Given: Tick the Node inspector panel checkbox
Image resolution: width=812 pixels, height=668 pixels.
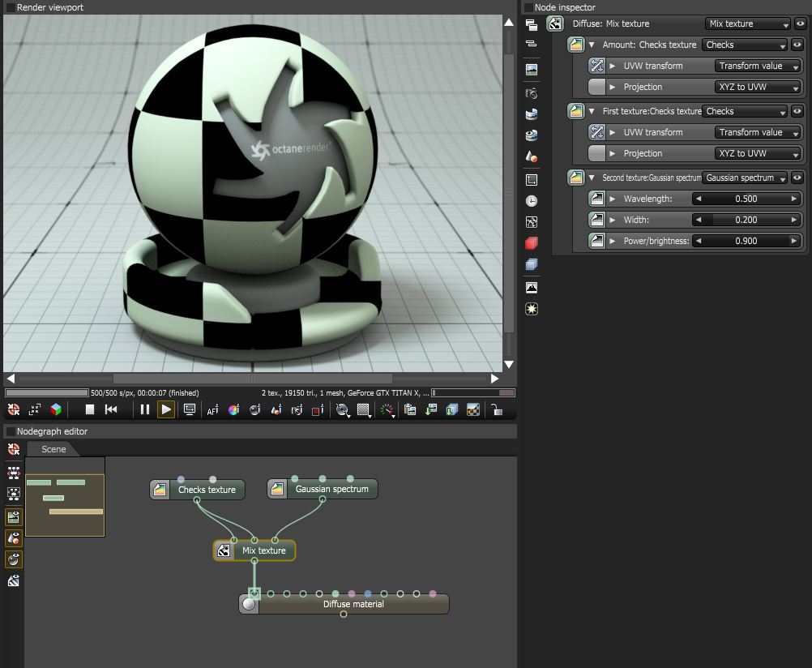Looking at the screenshot, I should [x=528, y=7].
